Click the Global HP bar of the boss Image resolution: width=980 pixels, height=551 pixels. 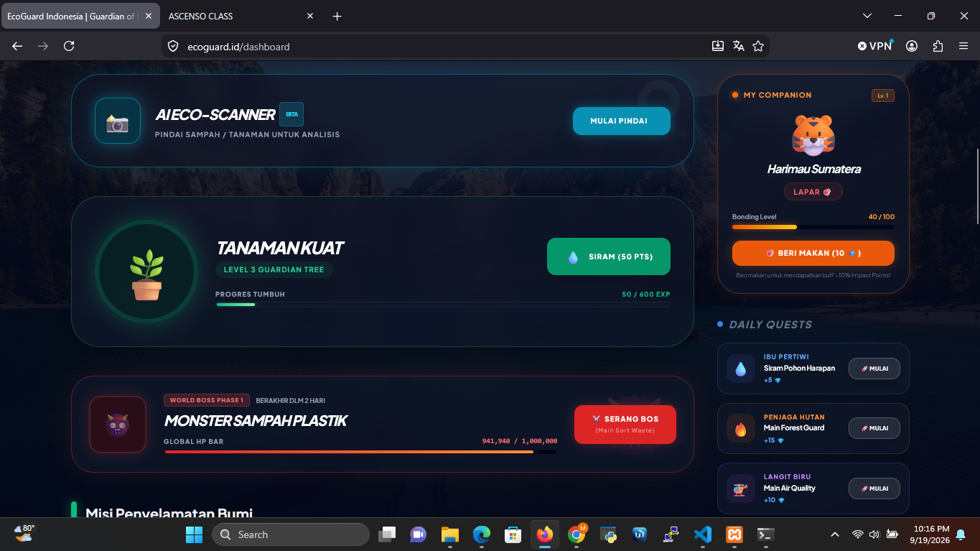point(360,452)
